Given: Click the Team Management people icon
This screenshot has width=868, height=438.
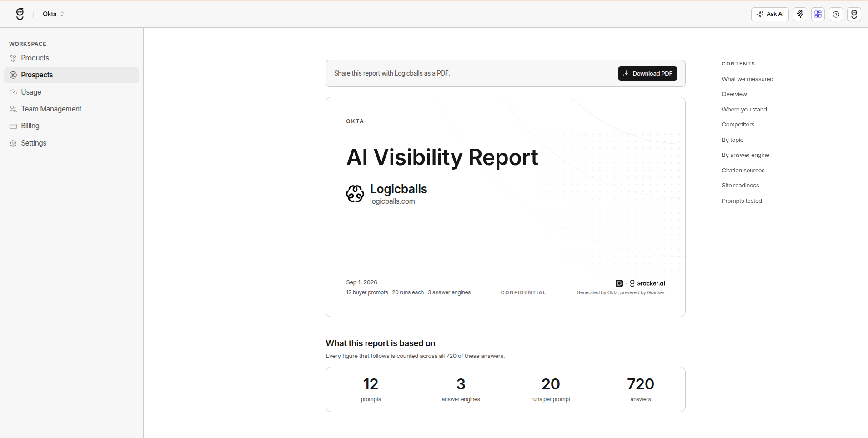Looking at the screenshot, I should click(x=13, y=109).
